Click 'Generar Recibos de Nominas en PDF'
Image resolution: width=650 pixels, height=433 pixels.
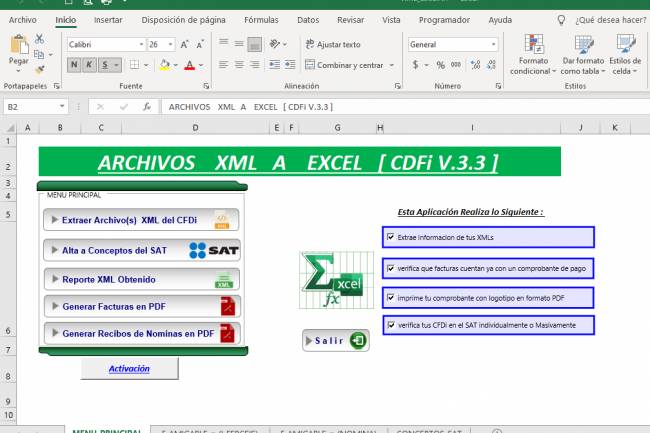coord(142,333)
